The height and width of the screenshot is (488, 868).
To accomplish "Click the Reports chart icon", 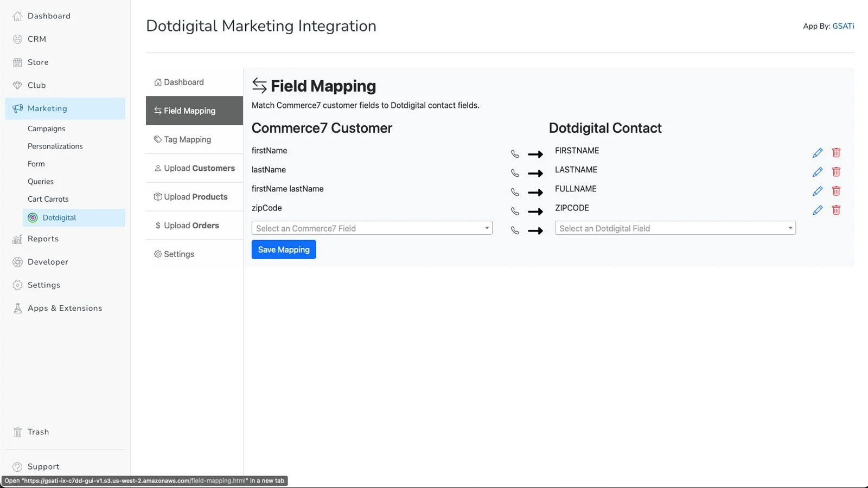I will pyautogui.click(x=17, y=239).
